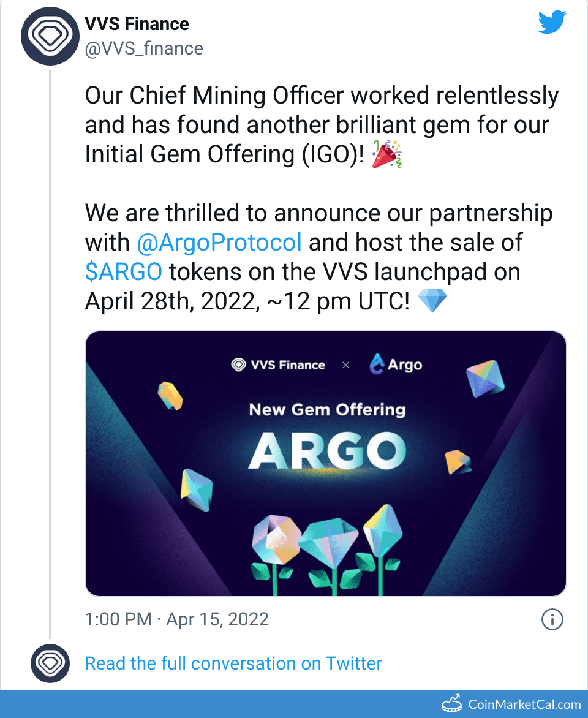Open the @ArgoProtocol mention
This screenshot has width=588, height=718.
[x=219, y=242]
